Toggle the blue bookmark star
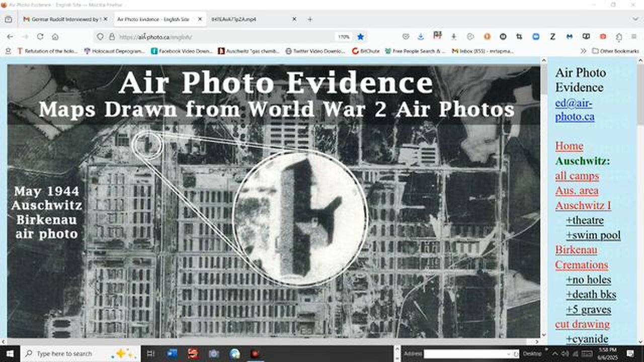644x362 pixels. pos(361,37)
